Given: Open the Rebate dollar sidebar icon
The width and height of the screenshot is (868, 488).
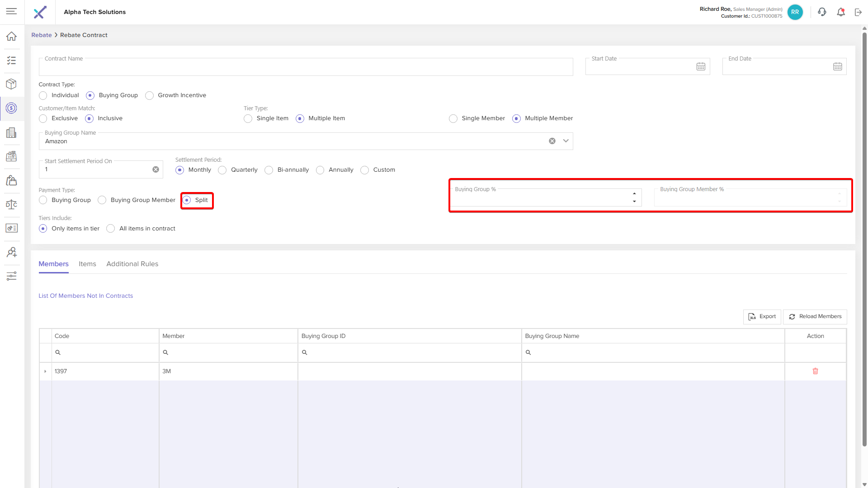Looking at the screenshot, I should [x=11, y=108].
